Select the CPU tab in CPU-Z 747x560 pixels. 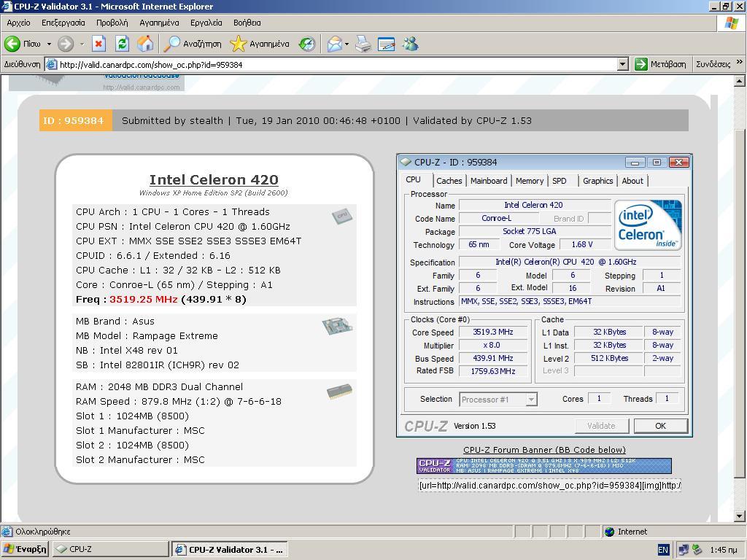(414, 179)
